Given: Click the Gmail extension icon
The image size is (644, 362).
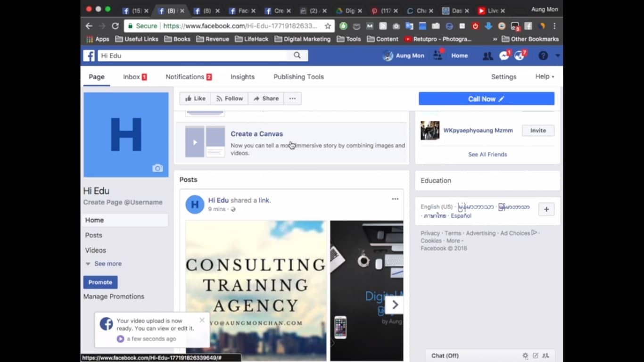Looking at the screenshot, I should [370, 26].
